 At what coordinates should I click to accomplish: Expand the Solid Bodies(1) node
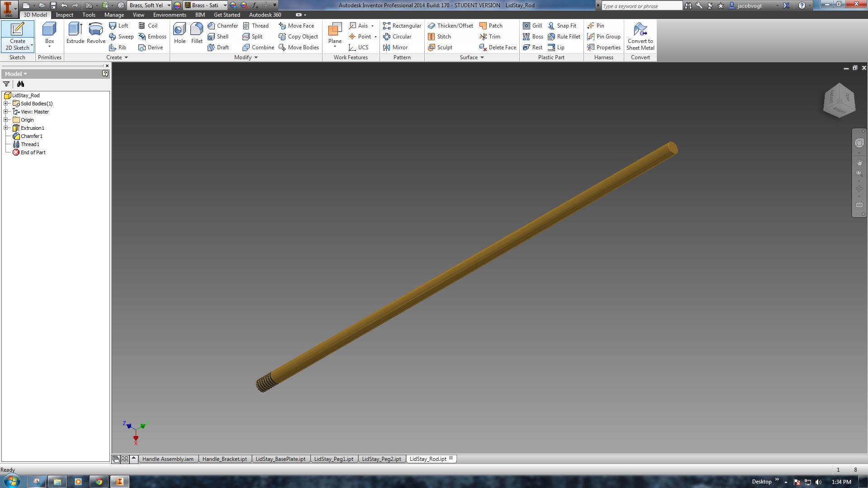point(6,104)
